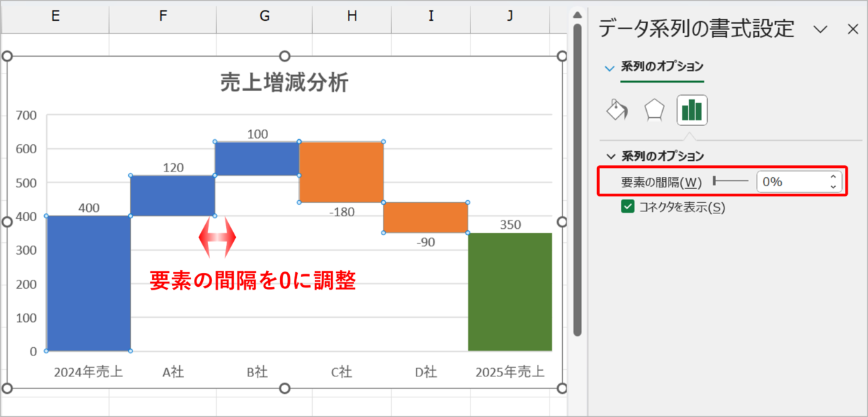The height and width of the screenshot is (417, 868).
Task: Click the vertical scrollbar thumb
Action: [577, 179]
